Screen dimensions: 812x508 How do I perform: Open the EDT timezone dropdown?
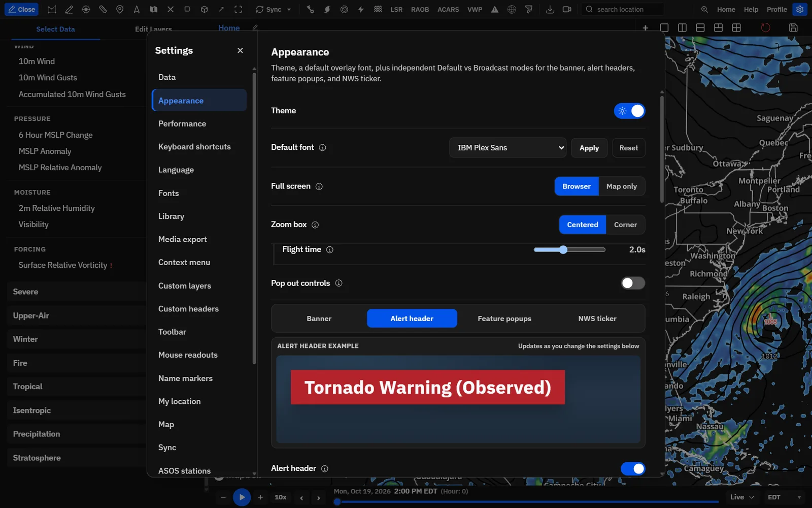[x=784, y=497]
